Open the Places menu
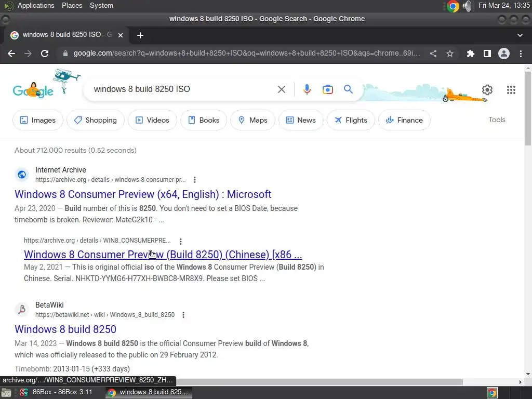 [x=72, y=5]
